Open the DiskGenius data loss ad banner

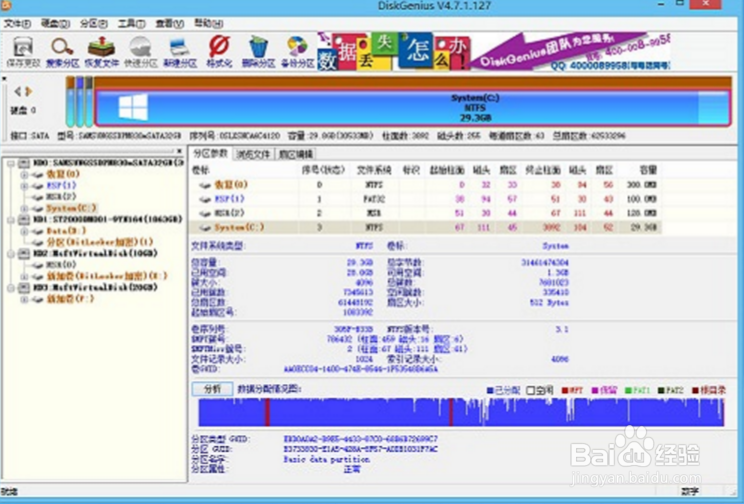tap(494, 51)
